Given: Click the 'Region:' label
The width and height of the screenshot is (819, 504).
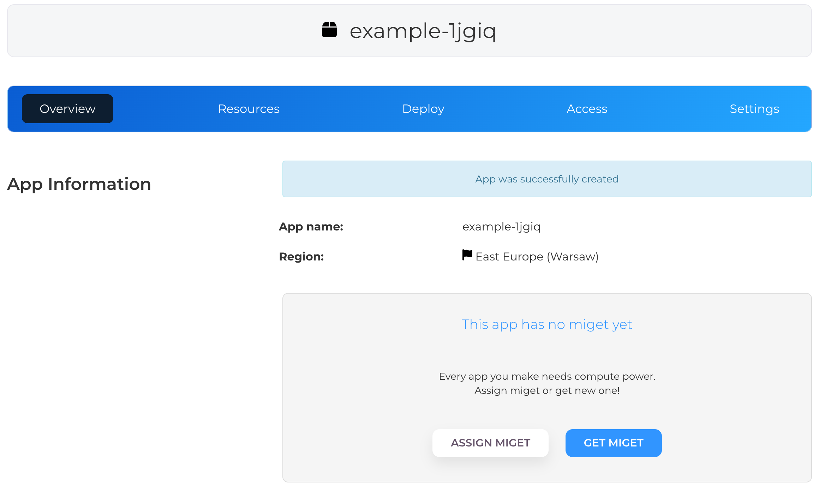Looking at the screenshot, I should coord(301,257).
